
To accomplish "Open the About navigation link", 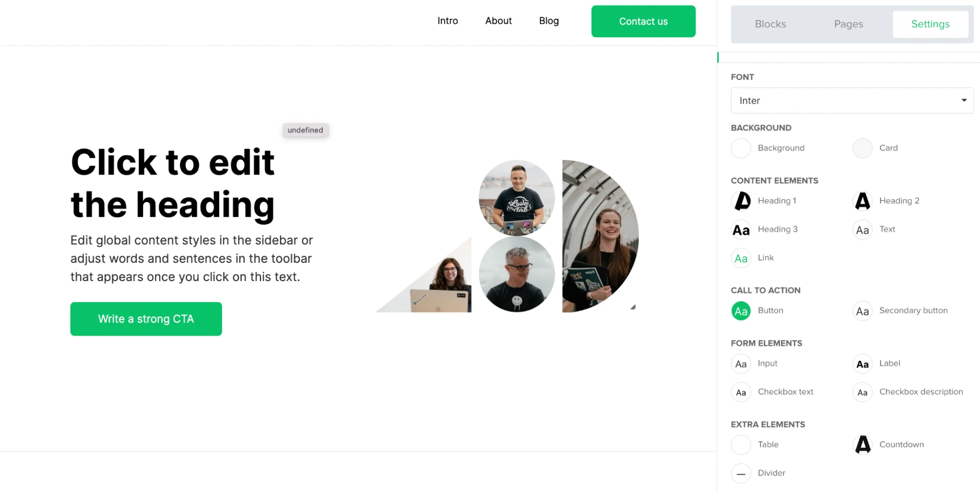I will point(498,21).
